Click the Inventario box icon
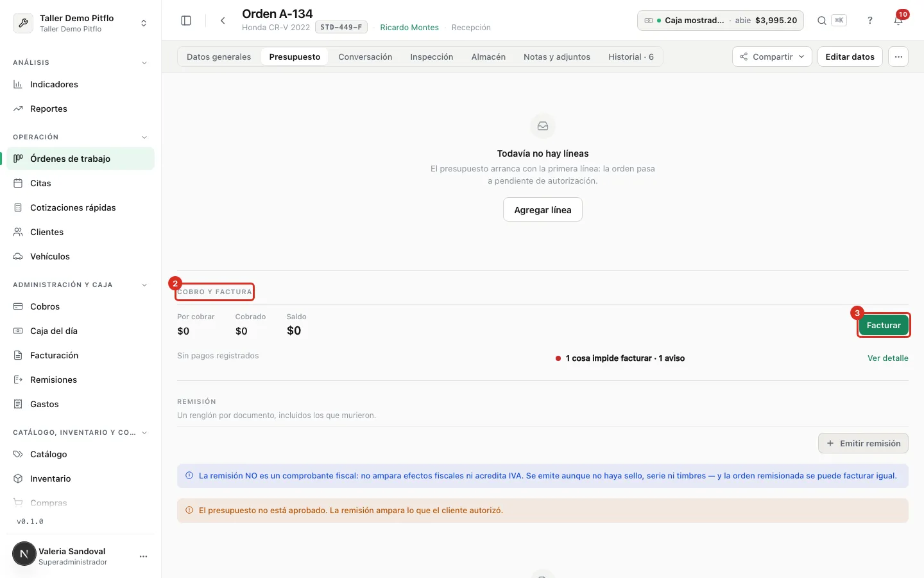Screen dimensions: 924x578 [18, 478]
